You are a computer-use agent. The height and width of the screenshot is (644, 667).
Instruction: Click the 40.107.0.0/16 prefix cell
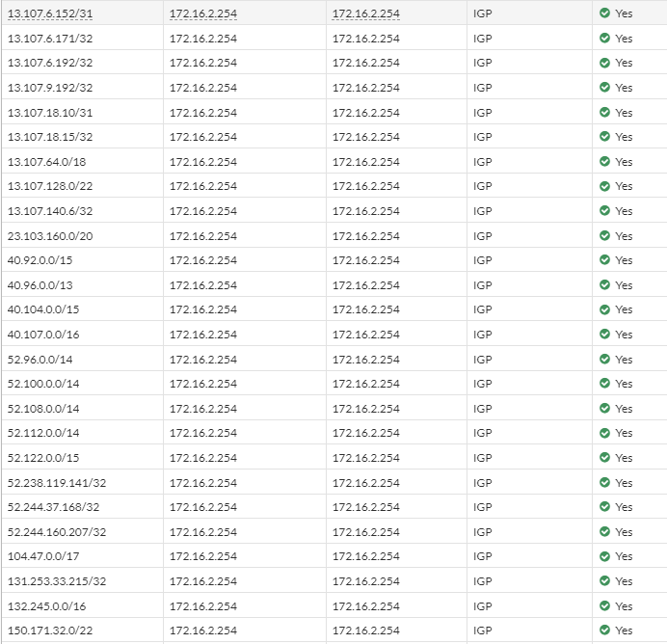43,335
